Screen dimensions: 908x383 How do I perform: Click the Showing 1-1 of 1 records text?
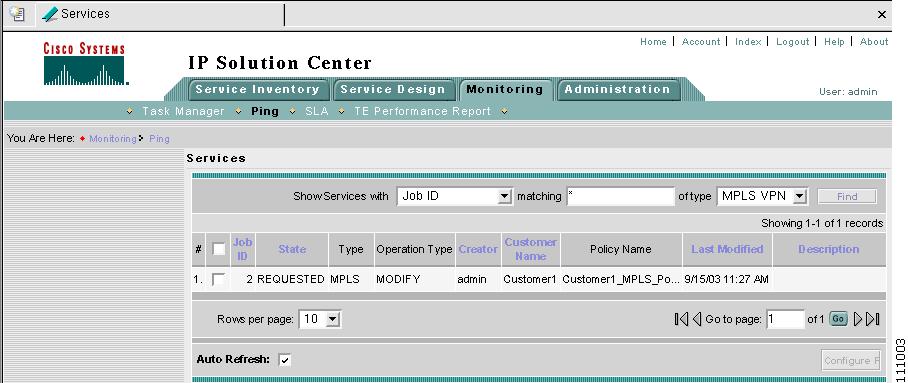coord(822,223)
